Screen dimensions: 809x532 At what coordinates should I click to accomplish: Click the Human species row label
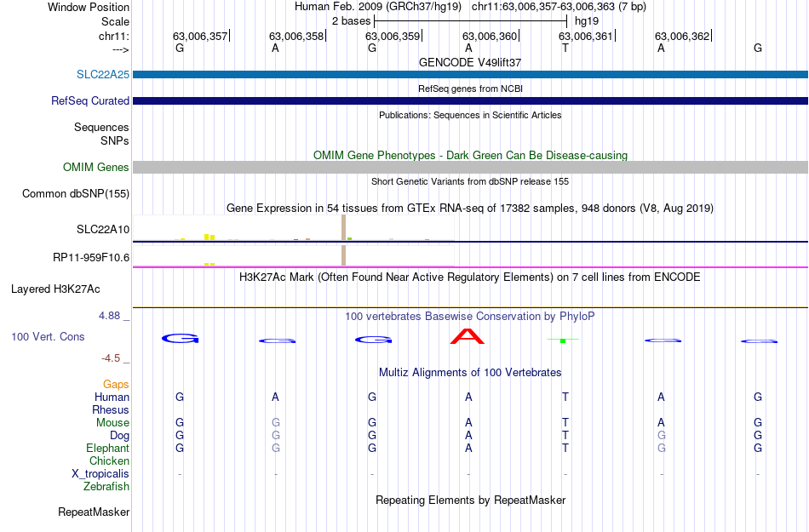(112, 397)
